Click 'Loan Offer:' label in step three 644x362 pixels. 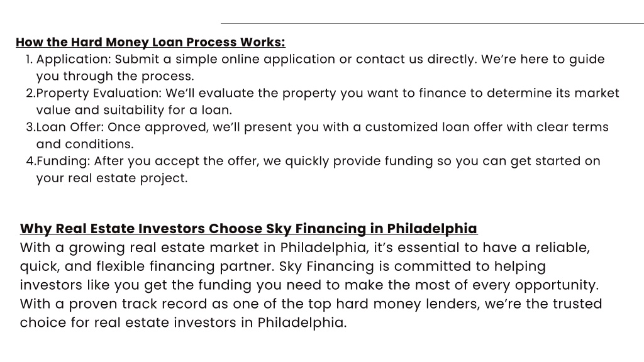tap(70, 127)
